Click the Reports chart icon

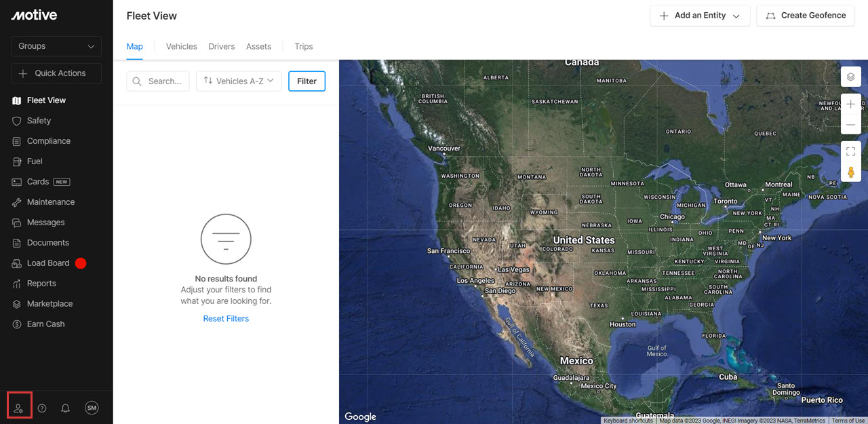point(17,284)
